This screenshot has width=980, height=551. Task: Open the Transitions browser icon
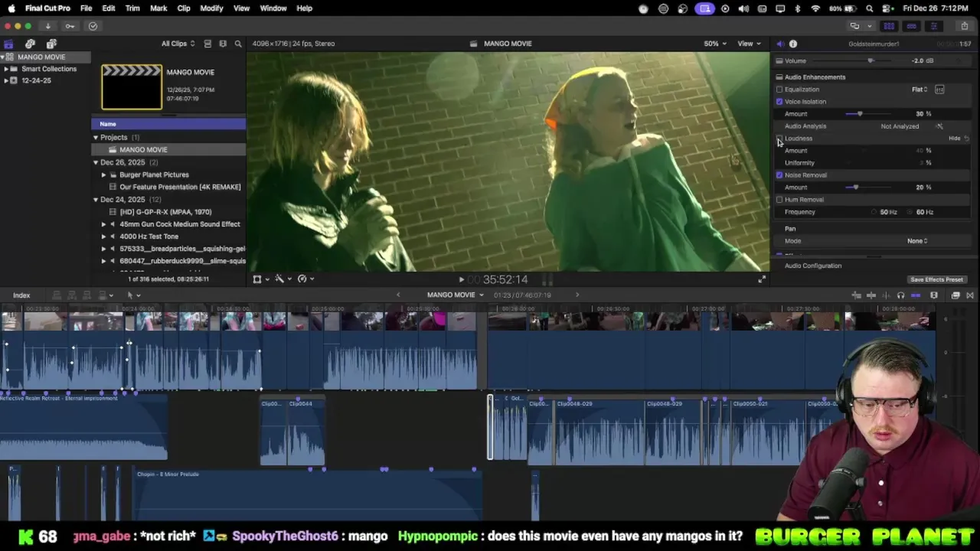point(970,295)
